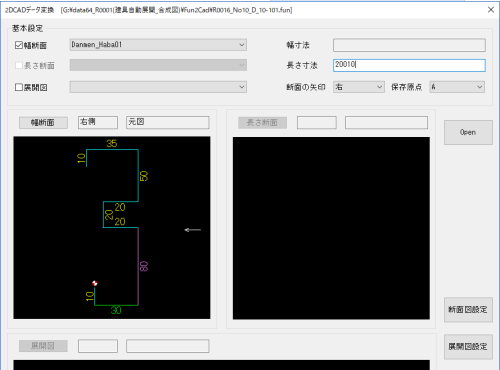Click the disabled 長さ断面 checkbox
Viewport: 500px width, 370px height.
point(19,65)
